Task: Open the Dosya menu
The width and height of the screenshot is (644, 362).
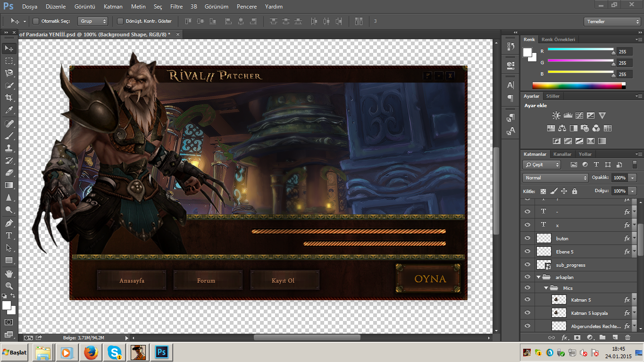Action: (x=30, y=7)
